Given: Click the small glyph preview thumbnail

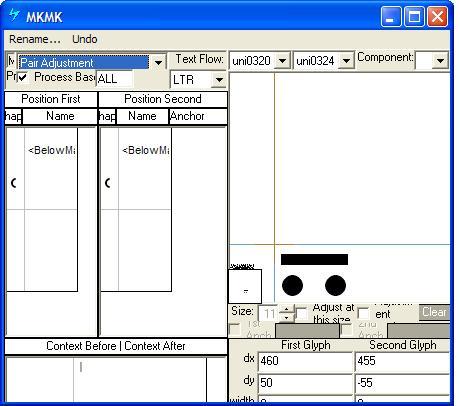Looking at the screenshot, I should (x=245, y=286).
